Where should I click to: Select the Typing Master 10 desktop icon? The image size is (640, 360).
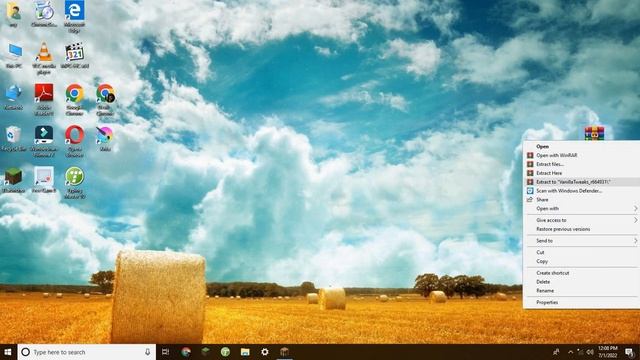tap(74, 183)
